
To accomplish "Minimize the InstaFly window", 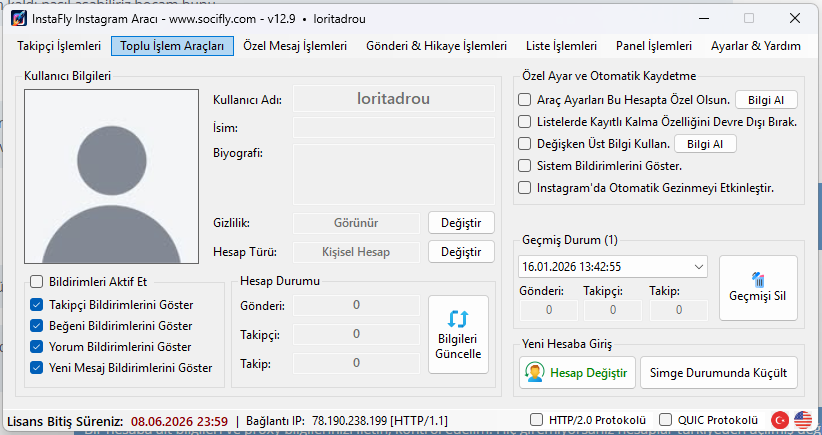I will click(704, 18).
